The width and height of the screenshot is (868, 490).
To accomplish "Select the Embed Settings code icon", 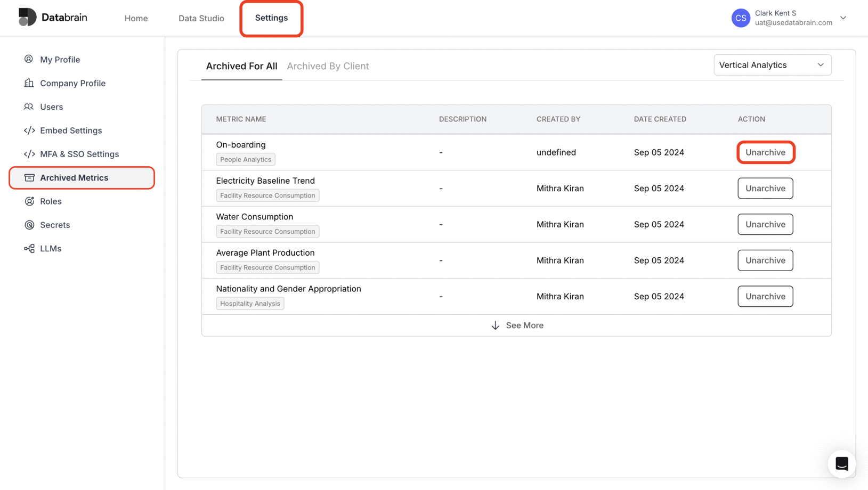I will (x=29, y=130).
